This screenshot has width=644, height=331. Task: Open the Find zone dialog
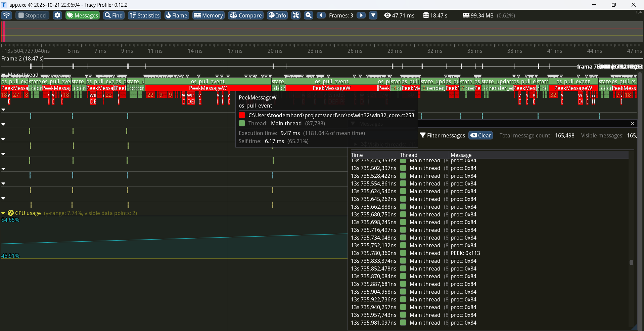[114, 15]
